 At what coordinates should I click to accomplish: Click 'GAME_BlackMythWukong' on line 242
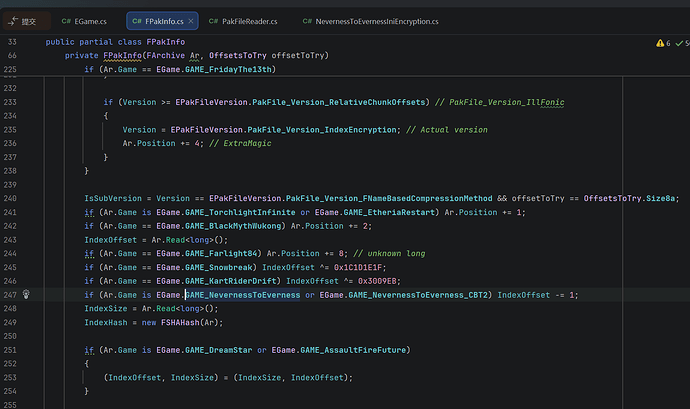(233, 226)
